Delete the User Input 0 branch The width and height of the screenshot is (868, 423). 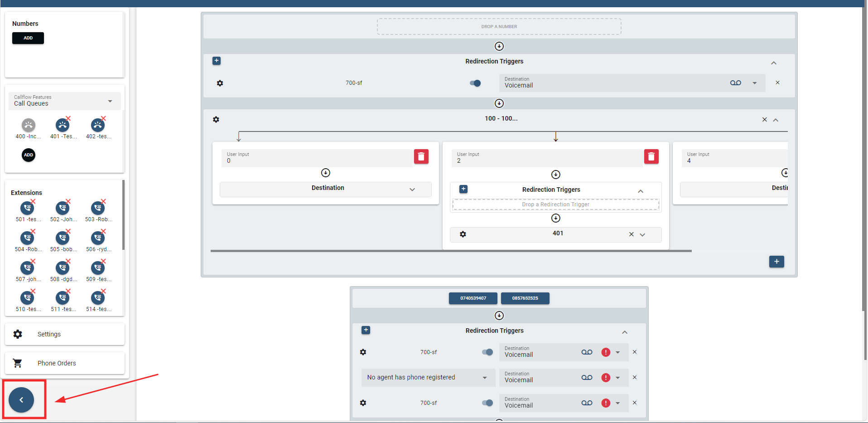[x=421, y=157]
